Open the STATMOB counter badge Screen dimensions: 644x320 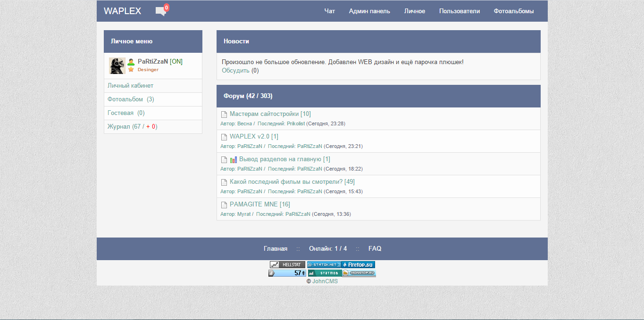point(325,273)
